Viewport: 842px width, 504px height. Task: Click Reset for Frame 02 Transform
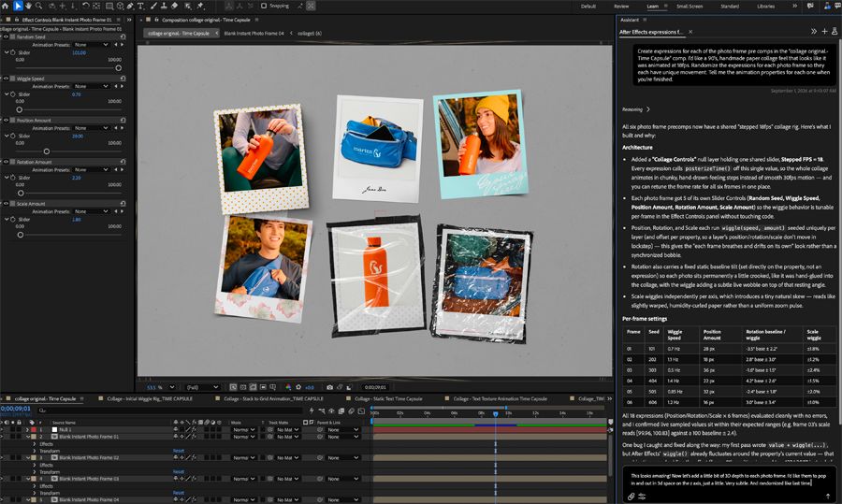pyautogui.click(x=179, y=472)
